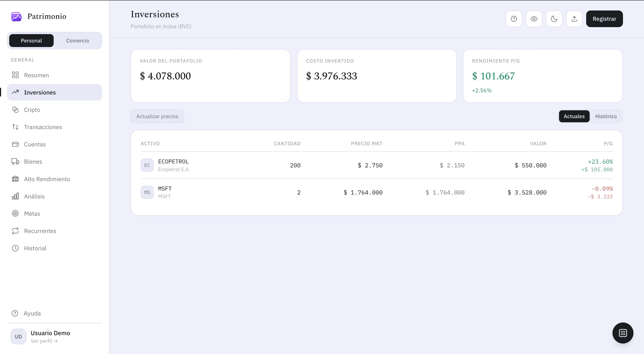This screenshot has width=644, height=354.
Task: Switch to dark mode with the moon icon
Action: (x=554, y=19)
